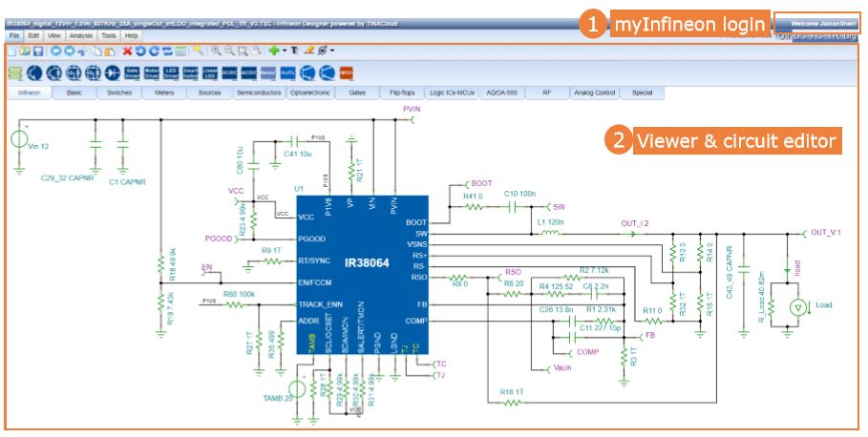868x437 pixels.
Task: Open the Help menu
Action: [131, 35]
